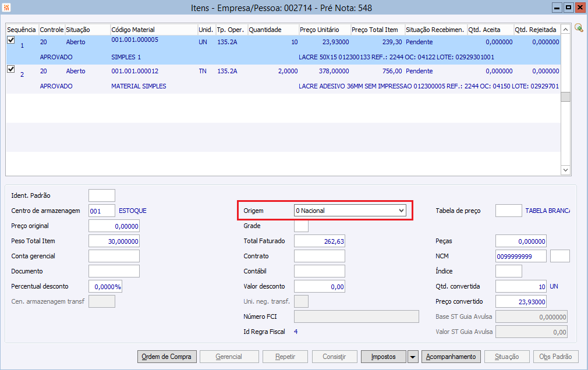Image resolution: width=588 pixels, height=370 pixels.
Task: Uncheck the checkbox for sequence 1 row
Action: [10, 41]
